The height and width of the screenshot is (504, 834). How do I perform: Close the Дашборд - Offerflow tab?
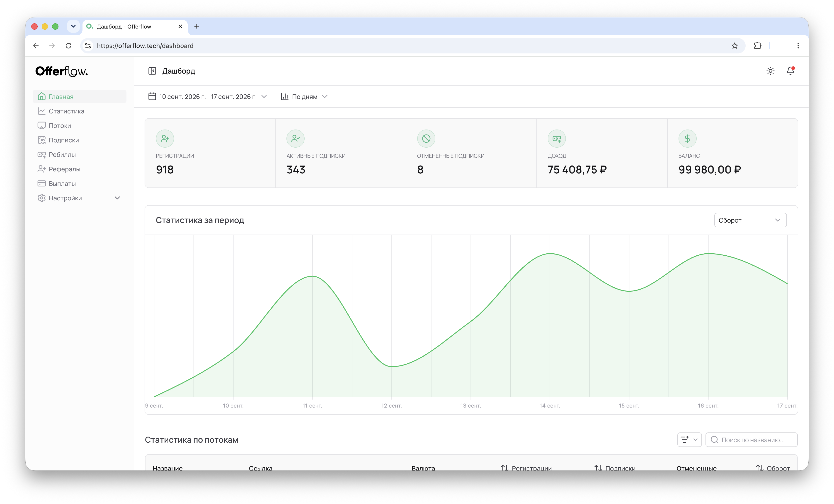click(180, 26)
